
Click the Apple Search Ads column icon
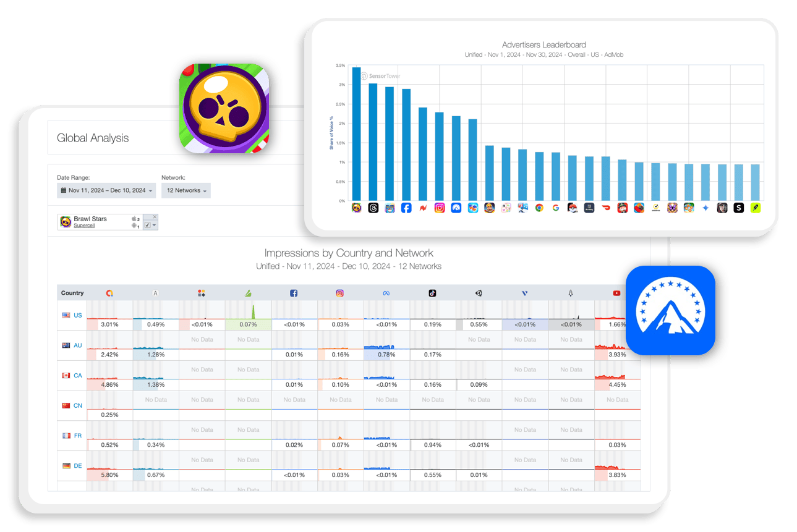pyautogui.click(x=155, y=293)
